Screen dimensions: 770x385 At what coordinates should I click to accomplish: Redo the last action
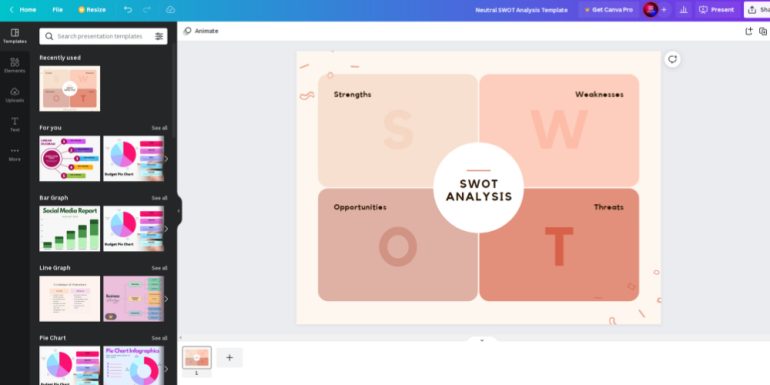click(x=147, y=10)
